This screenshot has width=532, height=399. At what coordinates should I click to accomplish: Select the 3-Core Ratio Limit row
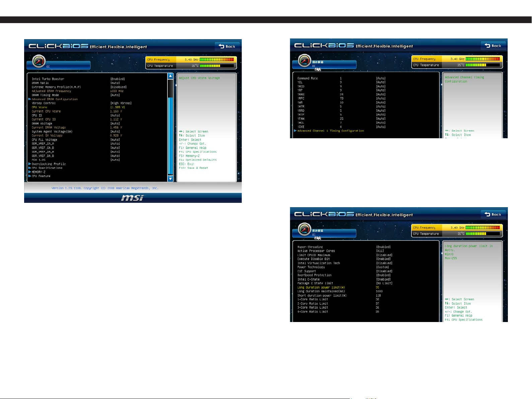[338, 308]
